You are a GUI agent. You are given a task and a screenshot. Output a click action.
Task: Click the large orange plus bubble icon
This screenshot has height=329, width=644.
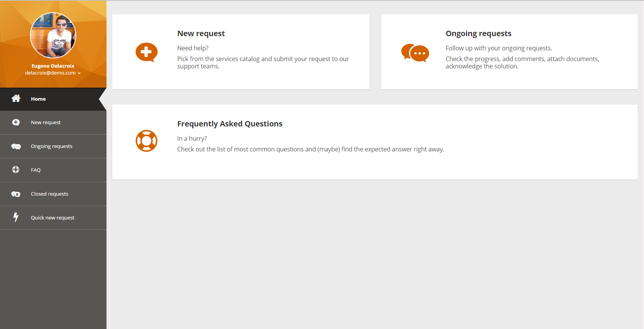click(146, 52)
